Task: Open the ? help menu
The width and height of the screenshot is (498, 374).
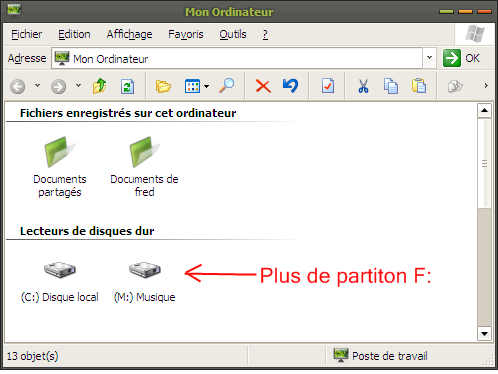Action: [x=265, y=34]
